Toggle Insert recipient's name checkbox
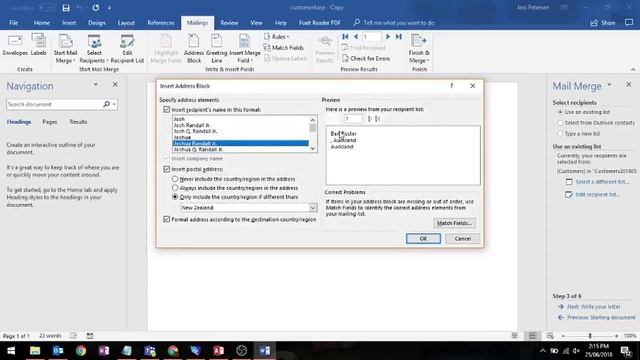Screen dimensions: 640x360 [167, 109]
